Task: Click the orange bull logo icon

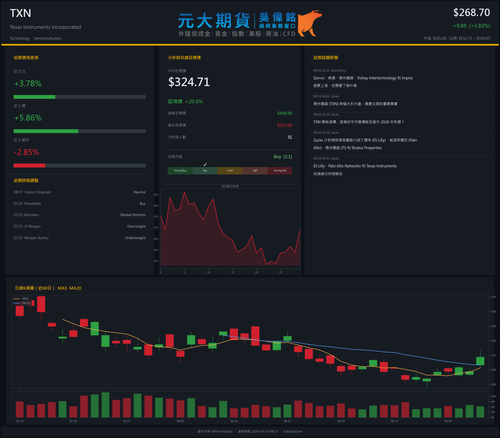Action: pyautogui.click(x=310, y=23)
